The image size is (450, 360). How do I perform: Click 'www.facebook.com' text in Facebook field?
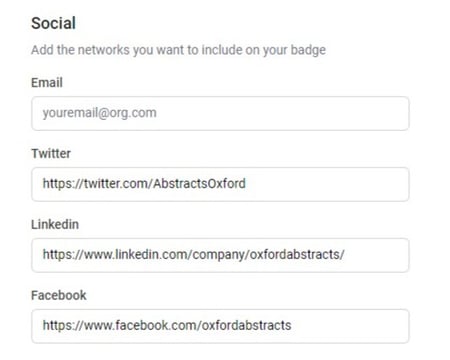(x=140, y=325)
